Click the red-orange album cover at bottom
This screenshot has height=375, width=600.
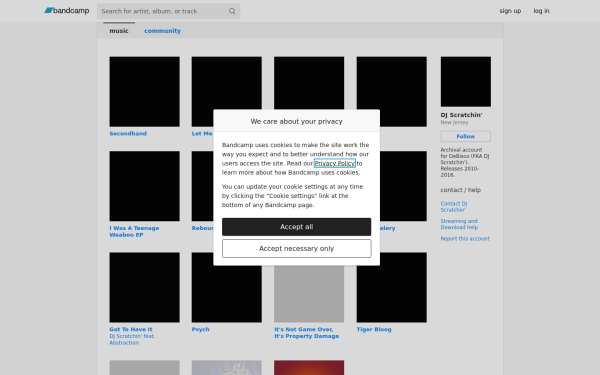point(309,368)
